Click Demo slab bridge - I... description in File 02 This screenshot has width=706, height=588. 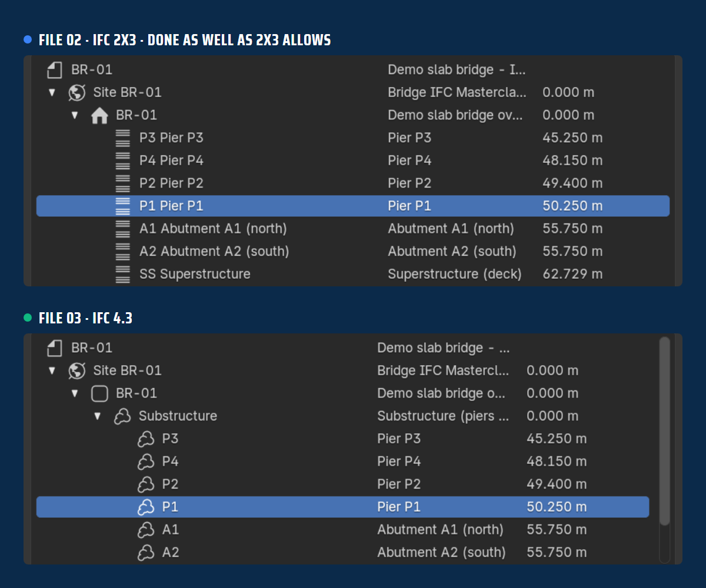click(x=457, y=70)
